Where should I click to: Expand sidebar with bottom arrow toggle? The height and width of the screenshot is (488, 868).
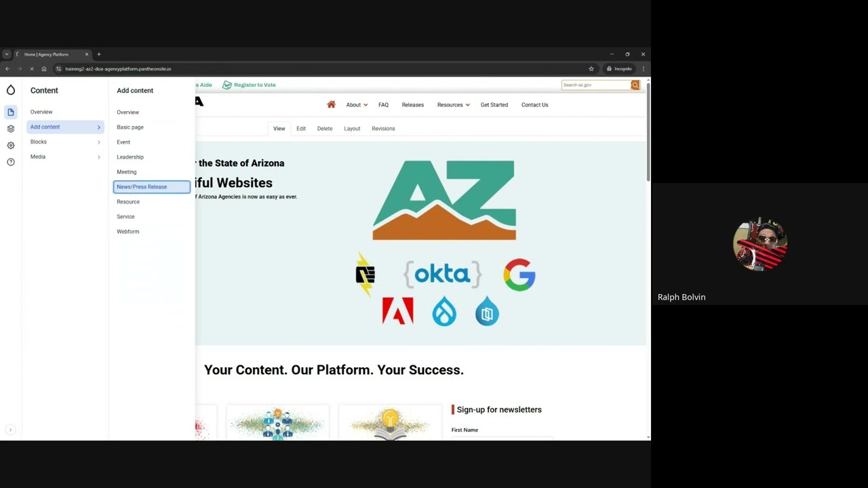coord(10,430)
